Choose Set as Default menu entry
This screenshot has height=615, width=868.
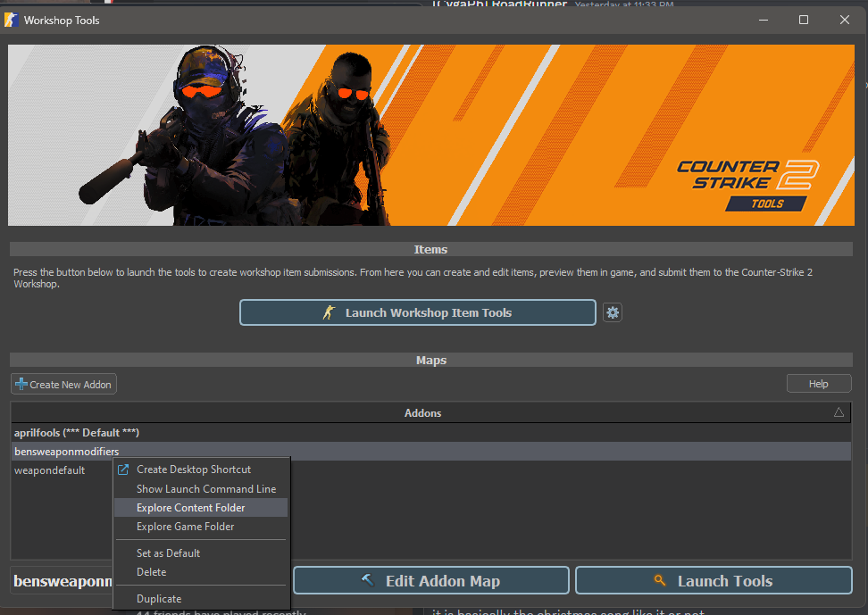pos(201,553)
